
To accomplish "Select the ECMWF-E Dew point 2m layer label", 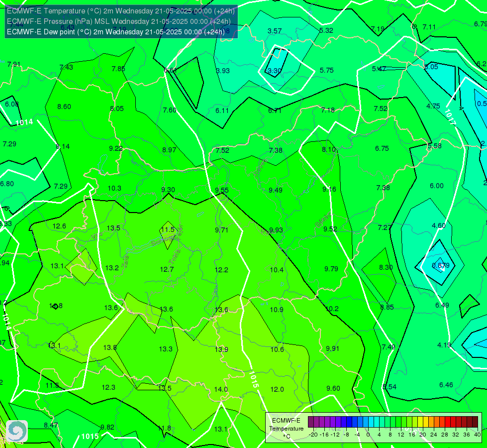I will 115,32.
